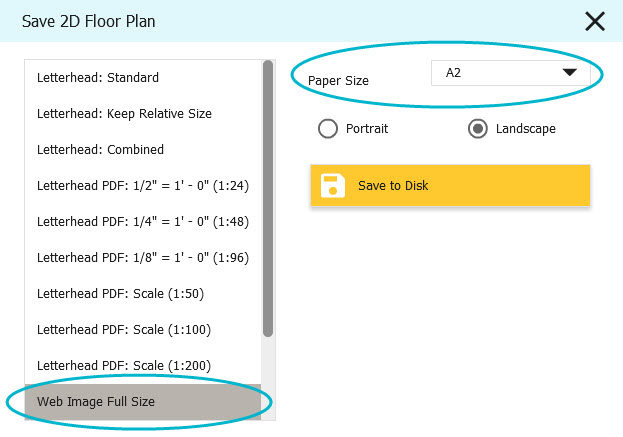Select the Landscape orientation radio button
The width and height of the screenshot is (623, 437).
478,129
